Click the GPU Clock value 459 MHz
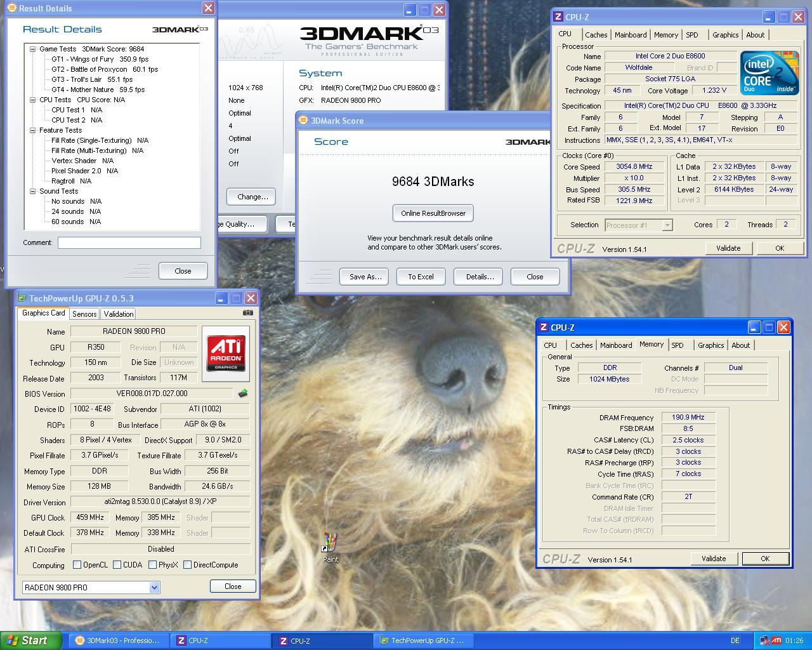Image resolution: width=812 pixels, height=650 pixels. 90,517
